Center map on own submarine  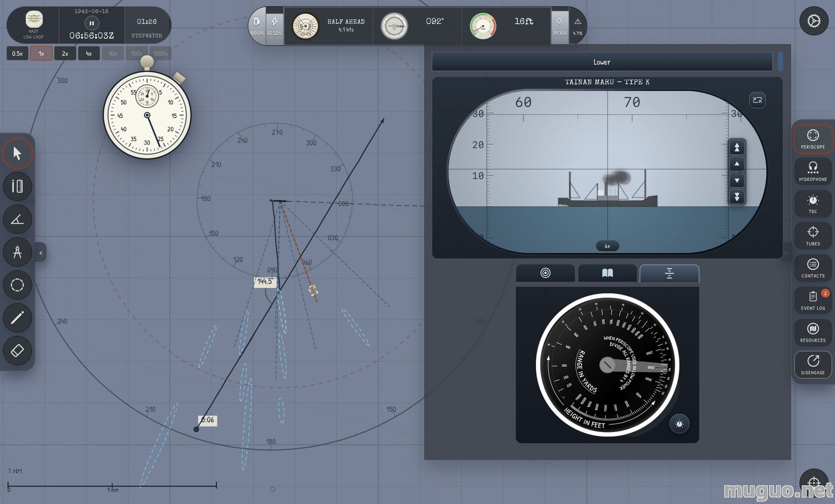coord(814,483)
